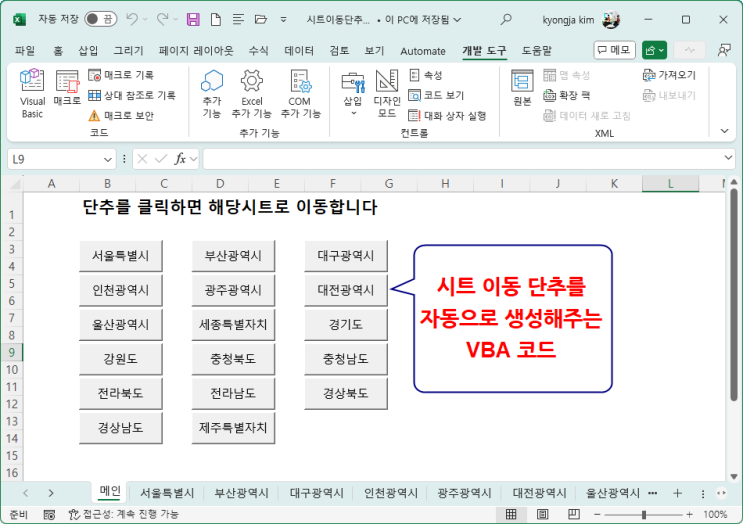Expand the saved location dropdown in title

click(x=457, y=19)
